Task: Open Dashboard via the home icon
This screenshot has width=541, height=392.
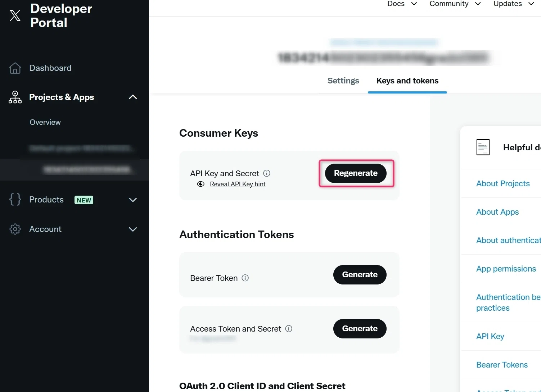Action: 15,68
